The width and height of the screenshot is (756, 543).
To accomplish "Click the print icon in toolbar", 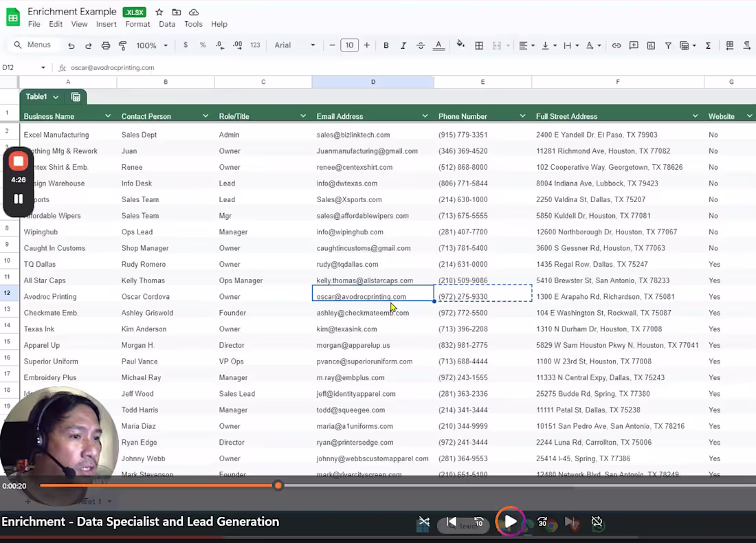I will (x=105, y=45).
